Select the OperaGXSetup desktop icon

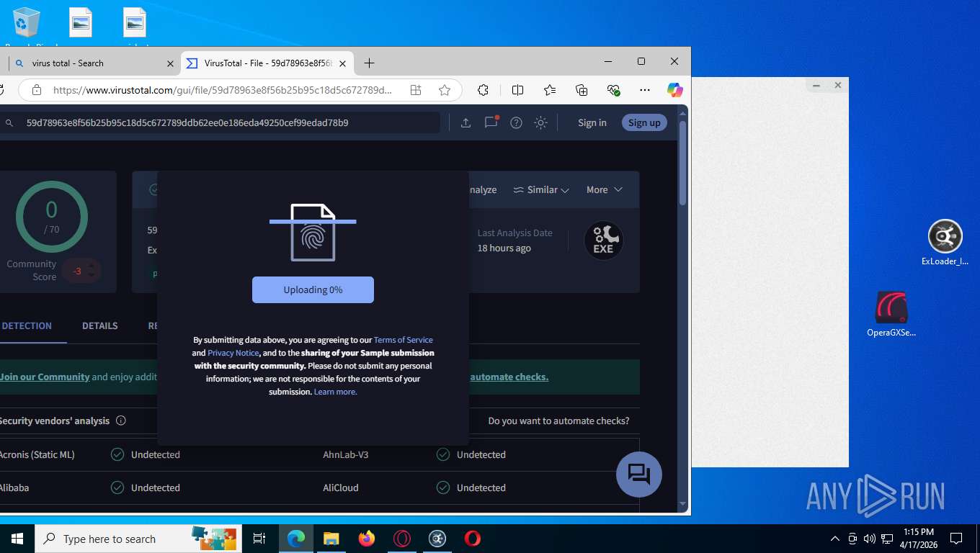pyautogui.click(x=891, y=315)
